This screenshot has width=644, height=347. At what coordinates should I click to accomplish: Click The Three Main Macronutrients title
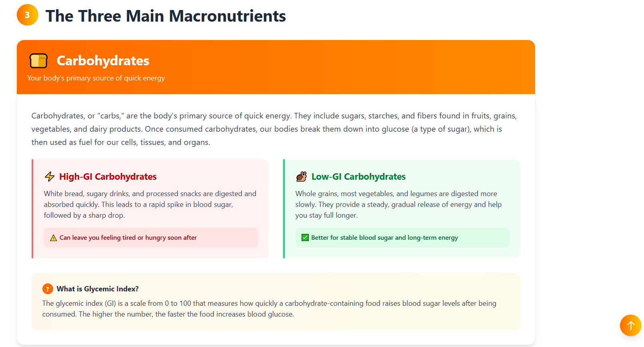tap(166, 16)
